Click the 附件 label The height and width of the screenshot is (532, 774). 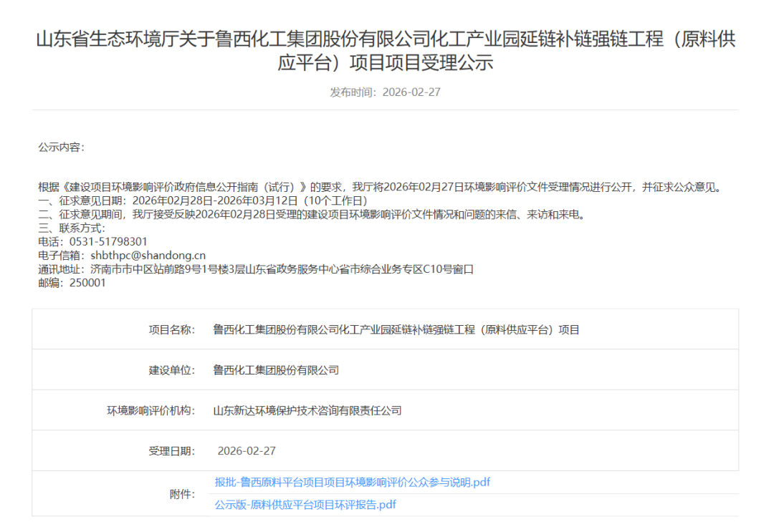pos(182,494)
